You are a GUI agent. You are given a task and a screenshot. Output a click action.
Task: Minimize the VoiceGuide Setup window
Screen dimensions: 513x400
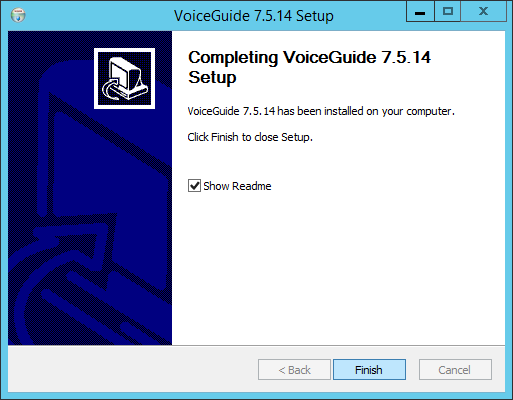point(420,12)
